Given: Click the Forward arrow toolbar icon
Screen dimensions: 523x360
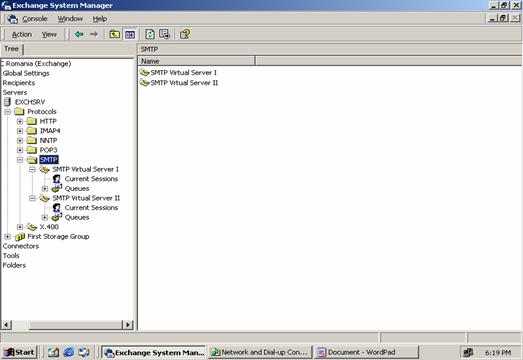Looking at the screenshot, I should (94, 34).
